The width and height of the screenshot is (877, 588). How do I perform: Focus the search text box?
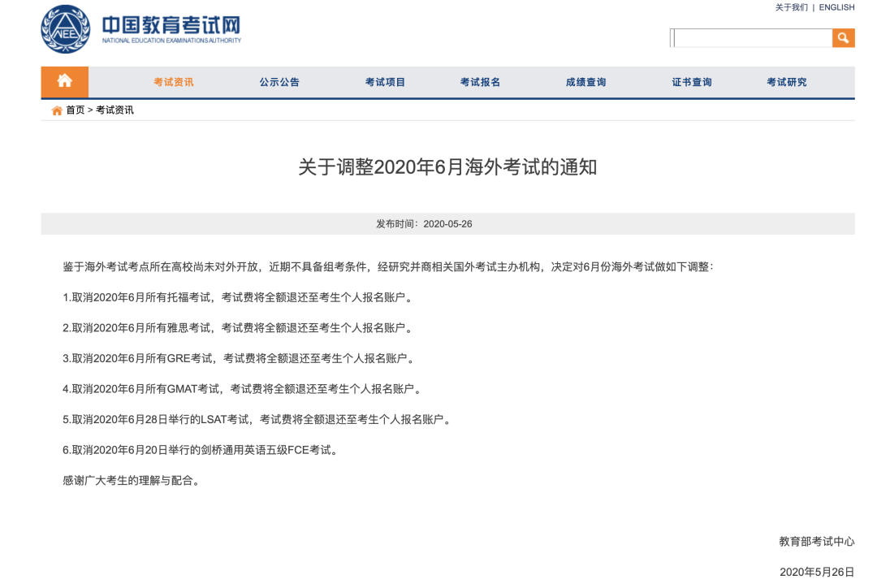tap(752, 38)
